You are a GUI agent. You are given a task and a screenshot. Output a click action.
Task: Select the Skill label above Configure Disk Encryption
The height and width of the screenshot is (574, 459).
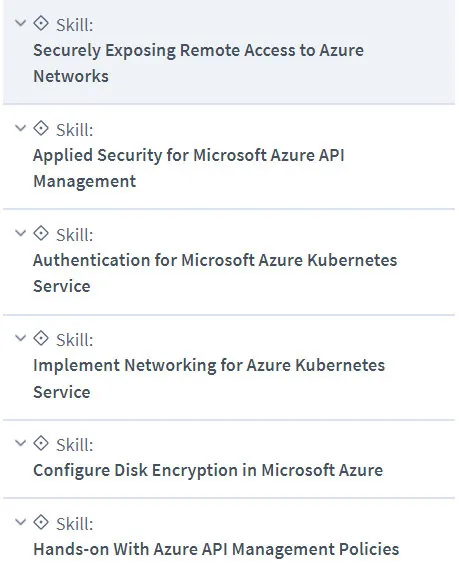75,445
